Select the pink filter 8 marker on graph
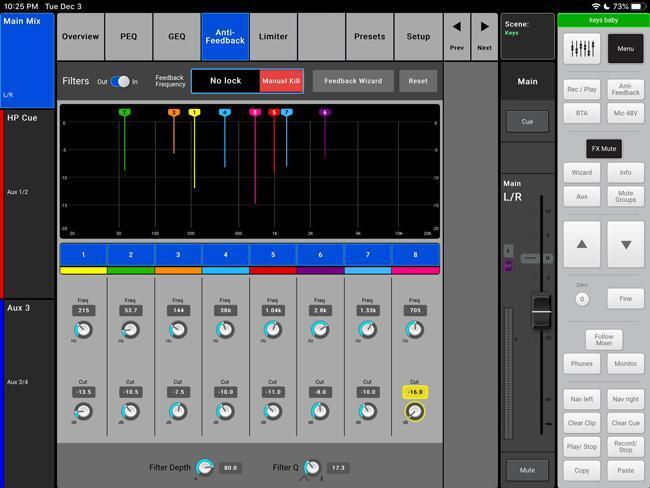This screenshot has height=488, width=650. [x=255, y=112]
